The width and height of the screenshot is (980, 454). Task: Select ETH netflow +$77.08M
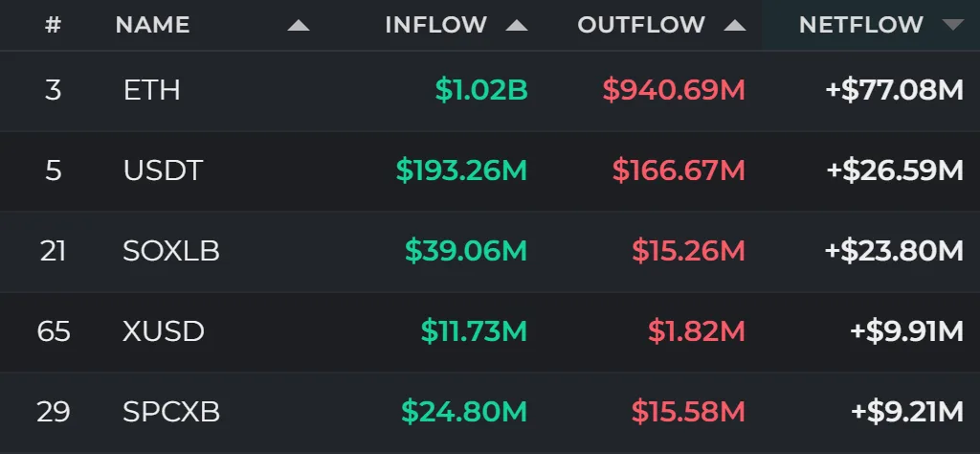tap(895, 91)
